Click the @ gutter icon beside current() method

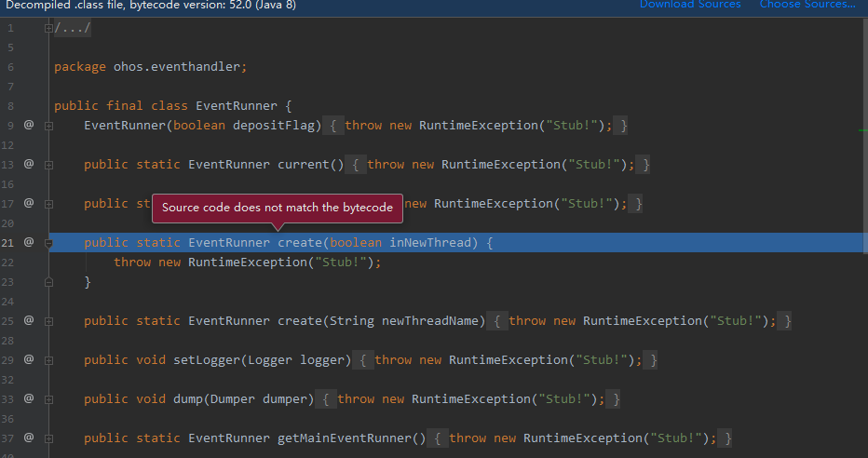pyautogui.click(x=29, y=164)
